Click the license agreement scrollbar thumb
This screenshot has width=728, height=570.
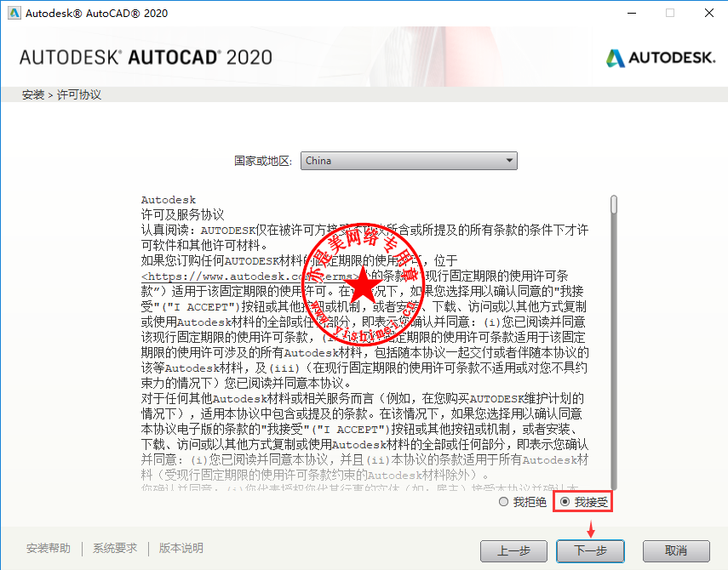[614, 204]
